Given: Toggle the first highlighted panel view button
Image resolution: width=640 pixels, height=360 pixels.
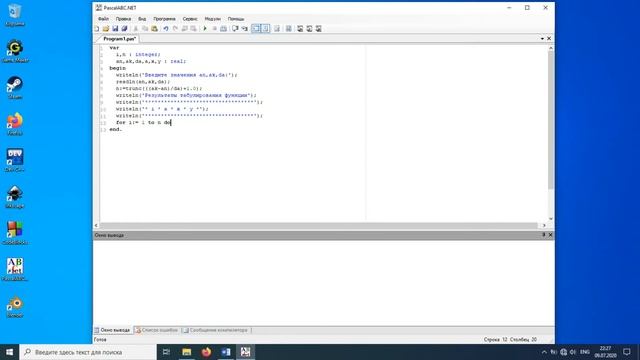Looking at the screenshot, I should point(256,29).
